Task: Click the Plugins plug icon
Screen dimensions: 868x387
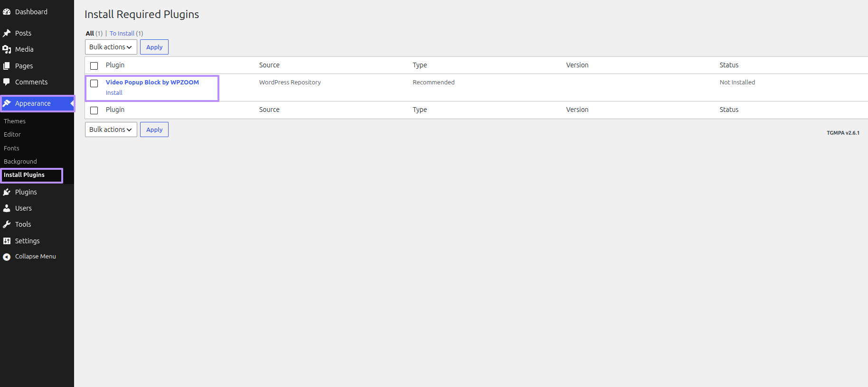Action: [x=7, y=192]
